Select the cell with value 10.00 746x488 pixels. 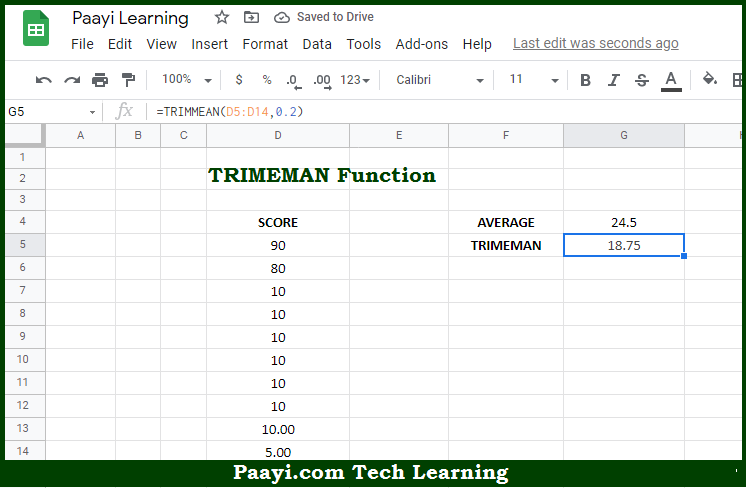click(x=278, y=429)
